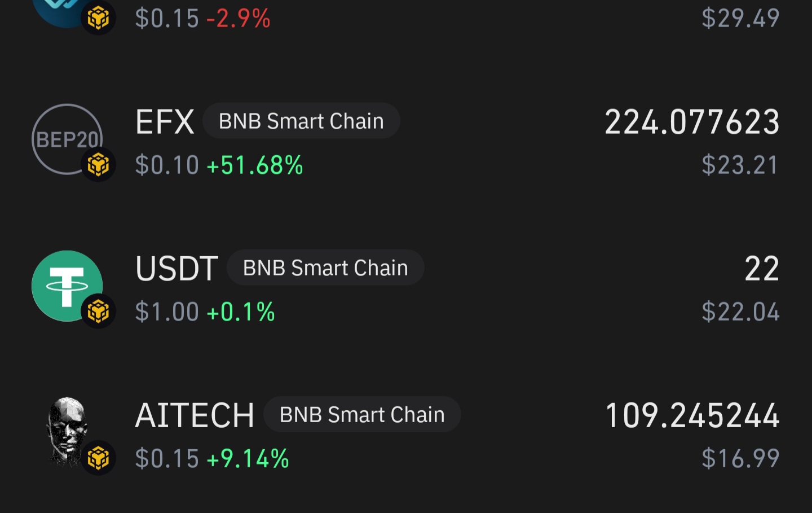This screenshot has width=812, height=513.
Task: Open the AITECH token name
Action: point(195,415)
